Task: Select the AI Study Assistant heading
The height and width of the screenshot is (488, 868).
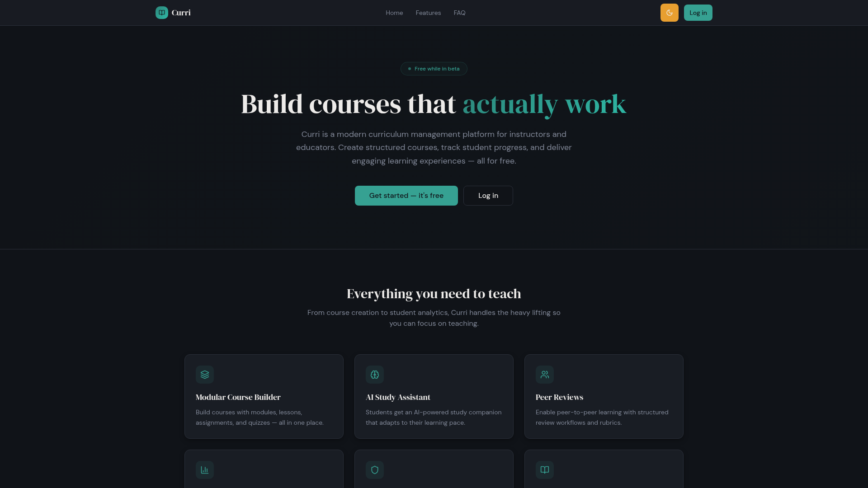Action: click(398, 397)
